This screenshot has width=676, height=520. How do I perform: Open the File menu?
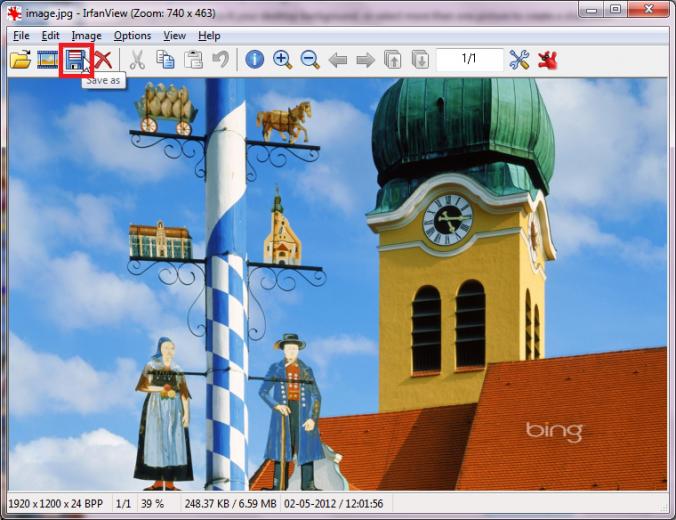coord(21,36)
